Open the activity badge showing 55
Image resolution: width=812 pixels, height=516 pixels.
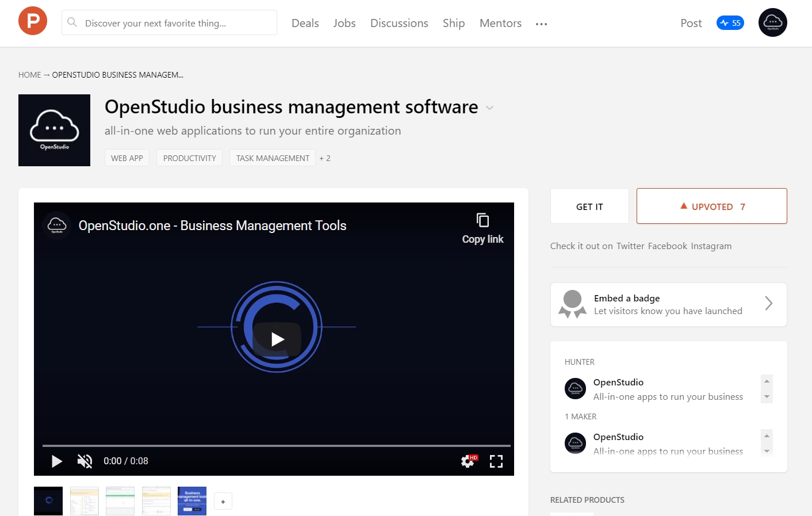pos(730,23)
